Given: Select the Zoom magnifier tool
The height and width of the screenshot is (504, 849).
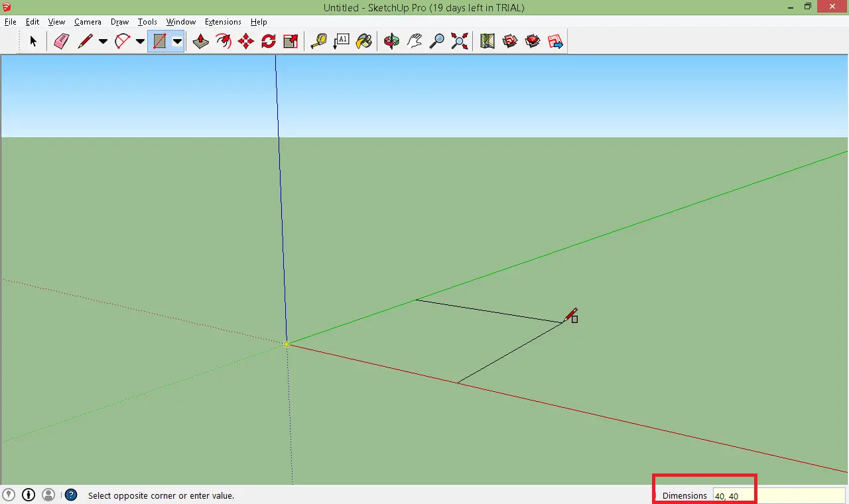Looking at the screenshot, I should point(436,41).
